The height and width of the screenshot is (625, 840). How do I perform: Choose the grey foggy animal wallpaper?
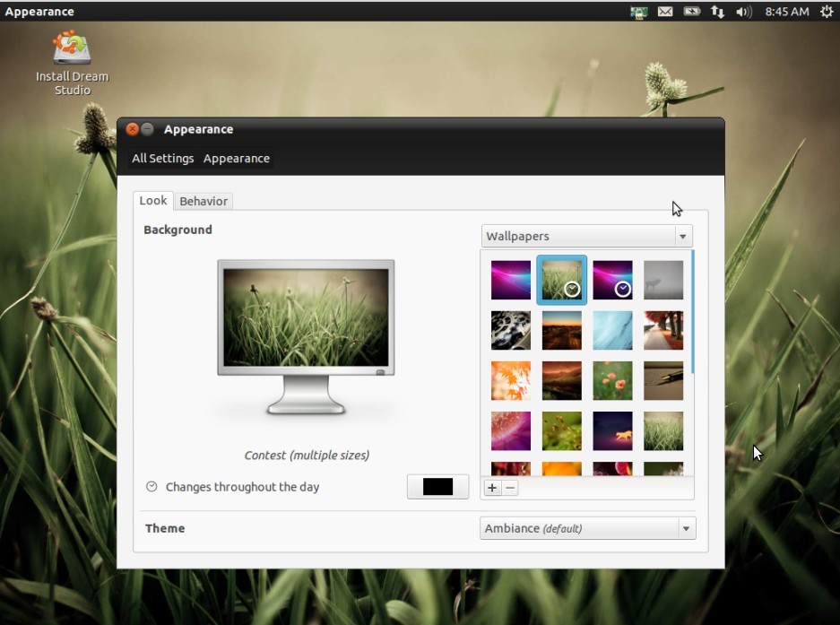(x=663, y=280)
